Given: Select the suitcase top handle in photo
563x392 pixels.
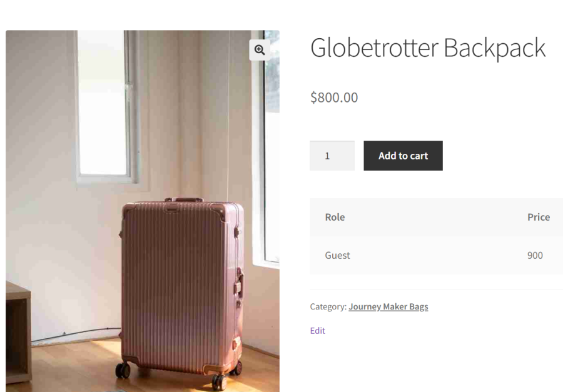Looking at the screenshot, I should coord(184,199).
